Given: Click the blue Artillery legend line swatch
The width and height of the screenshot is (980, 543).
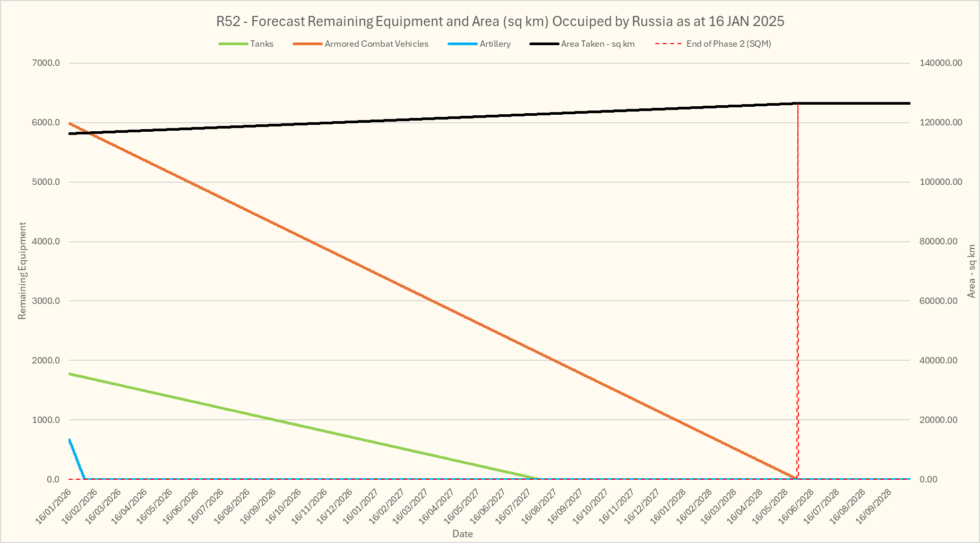Looking at the screenshot, I should point(462,44).
